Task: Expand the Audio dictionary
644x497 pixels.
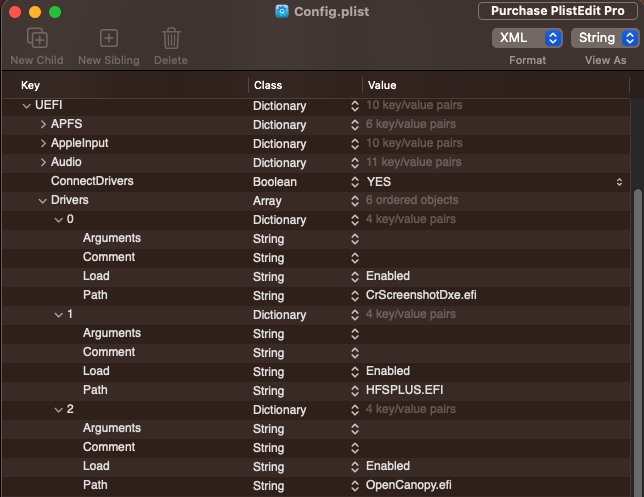Action: pos(43,162)
